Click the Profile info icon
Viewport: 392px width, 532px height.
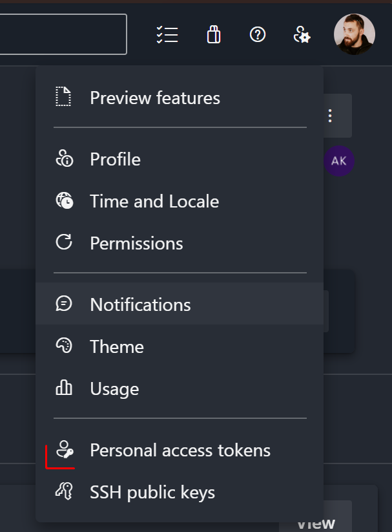[x=64, y=159]
